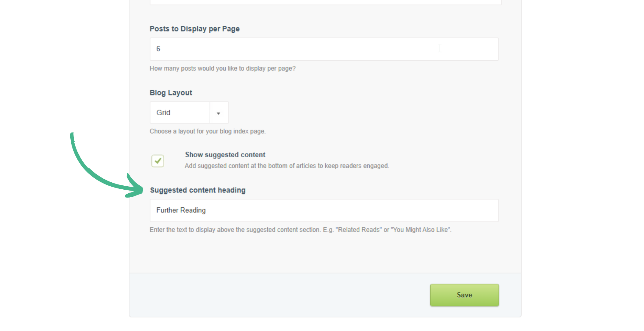Click the Show suggested content label text
The image size is (644, 331).
point(225,155)
